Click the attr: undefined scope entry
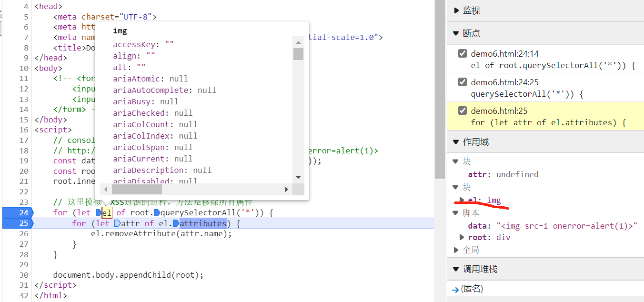The image size is (644, 302). (503, 174)
